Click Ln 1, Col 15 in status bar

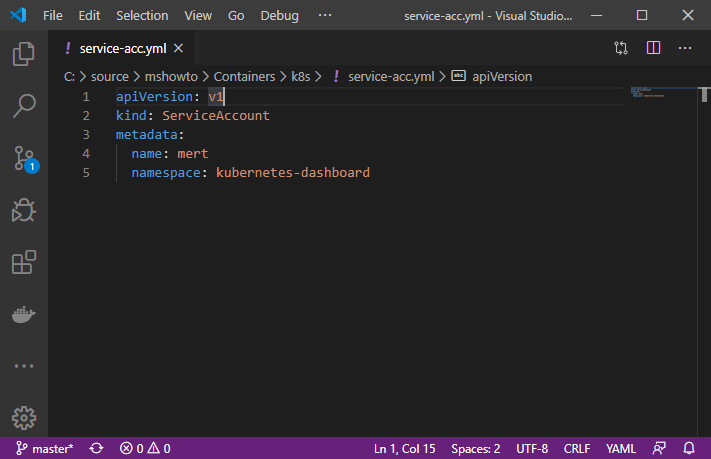click(x=404, y=449)
